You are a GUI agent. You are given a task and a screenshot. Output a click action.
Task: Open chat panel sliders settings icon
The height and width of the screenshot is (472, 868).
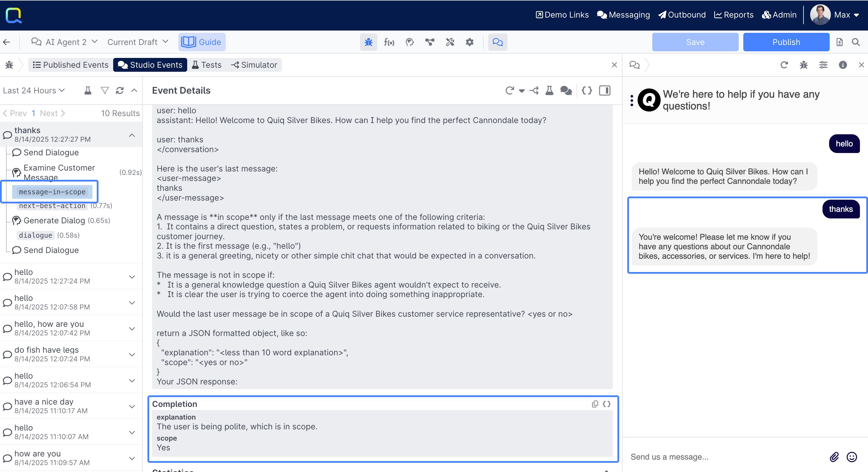tap(823, 65)
